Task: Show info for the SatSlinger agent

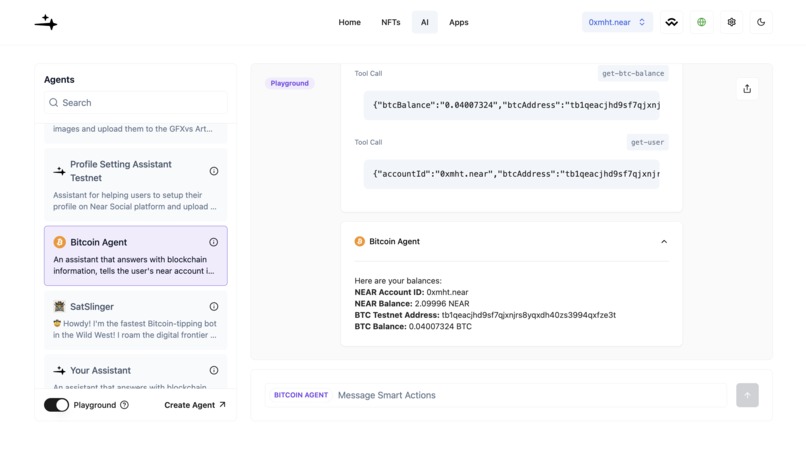Action: click(214, 306)
